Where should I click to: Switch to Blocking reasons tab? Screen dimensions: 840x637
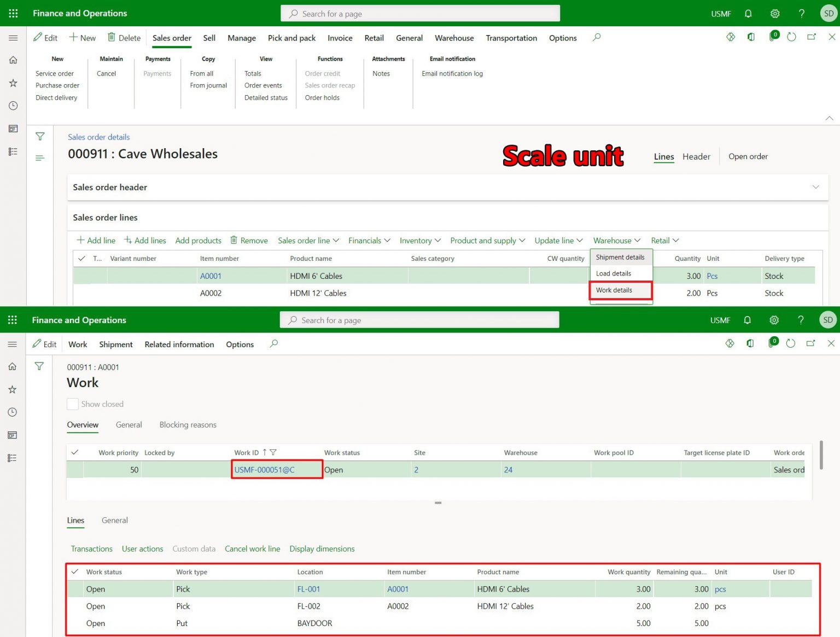pyautogui.click(x=188, y=425)
